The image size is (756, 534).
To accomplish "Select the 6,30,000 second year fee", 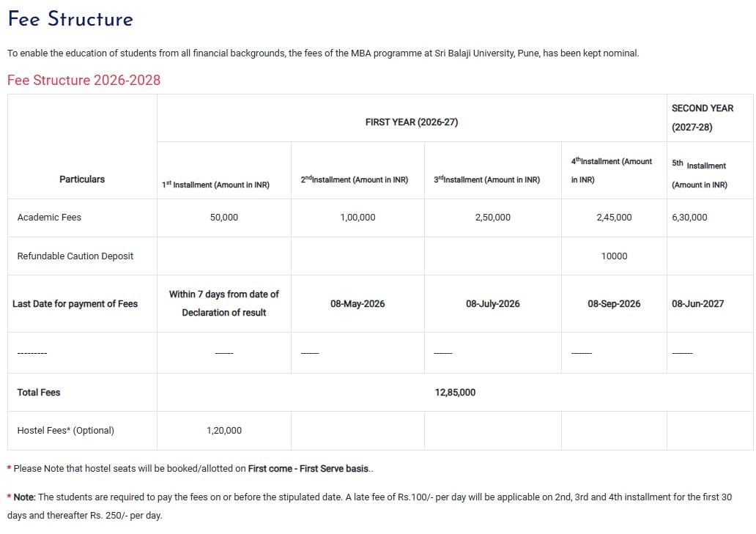I will pos(689,218).
